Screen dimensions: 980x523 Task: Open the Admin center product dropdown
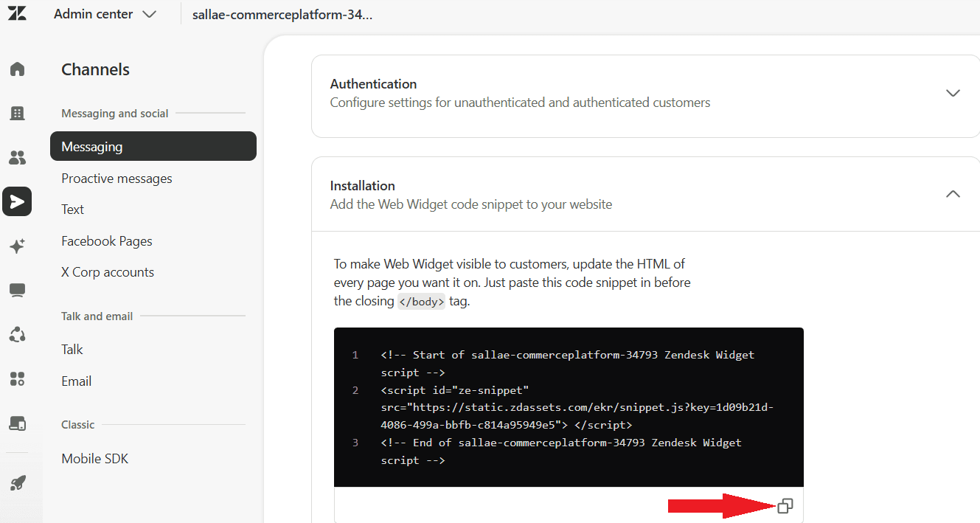coord(105,14)
